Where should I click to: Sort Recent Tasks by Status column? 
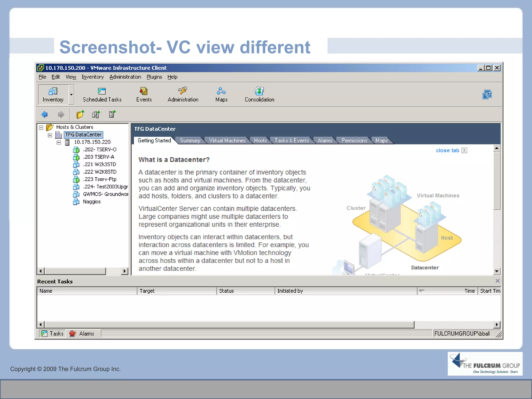pyautogui.click(x=246, y=291)
